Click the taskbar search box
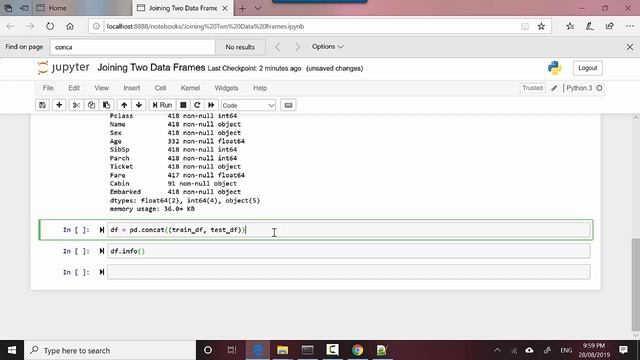 click(x=110, y=350)
